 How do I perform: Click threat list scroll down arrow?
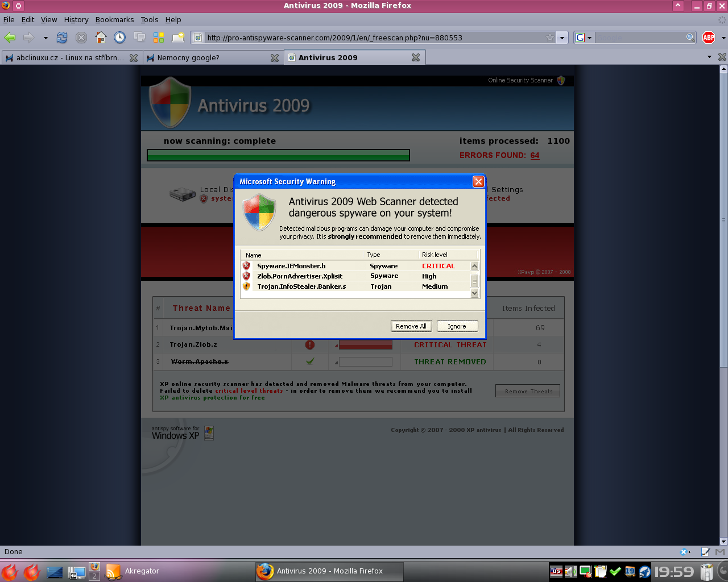tap(475, 293)
